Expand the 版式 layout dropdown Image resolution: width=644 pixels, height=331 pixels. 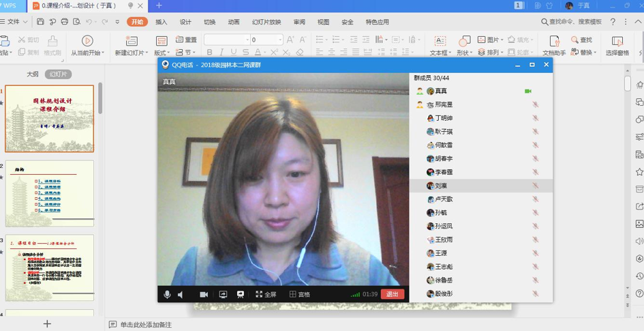coord(162,53)
